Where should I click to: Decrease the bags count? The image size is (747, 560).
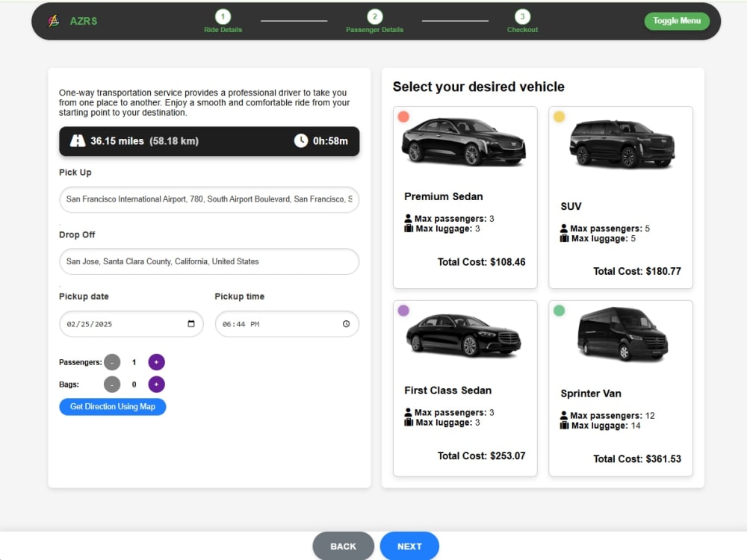(x=112, y=385)
